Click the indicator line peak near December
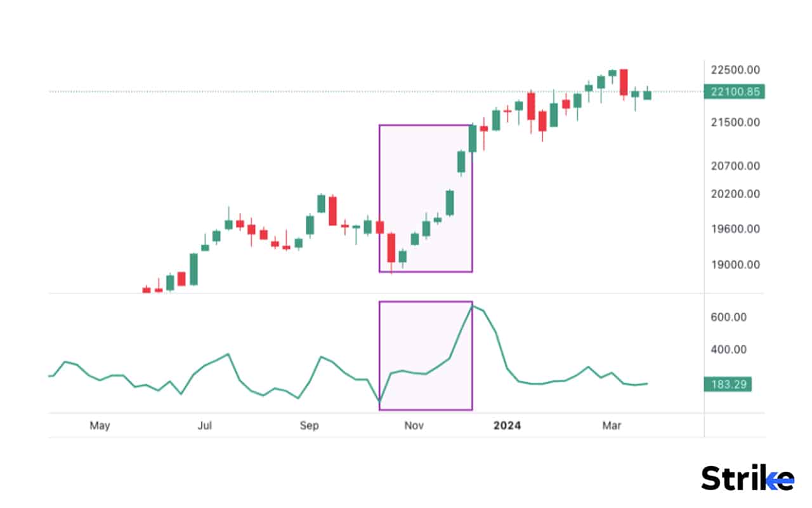The height and width of the screenshot is (508, 812). (472, 306)
